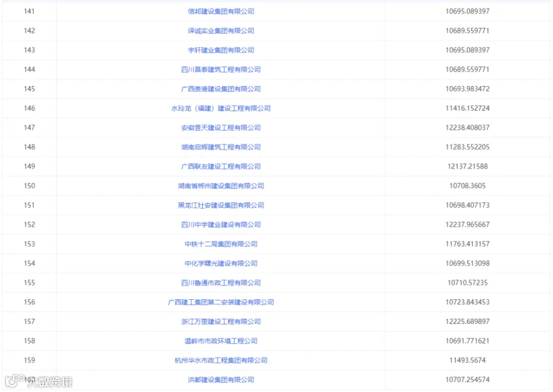Screen dimensions: 553x392
Task: Select value 10689.559771 in row 142
Action: 468,31
